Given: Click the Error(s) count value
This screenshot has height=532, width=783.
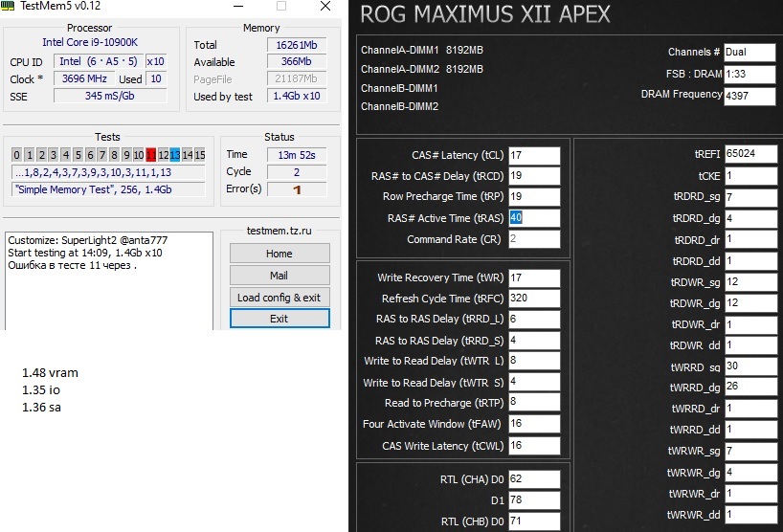Looking at the screenshot, I should pos(297,189).
